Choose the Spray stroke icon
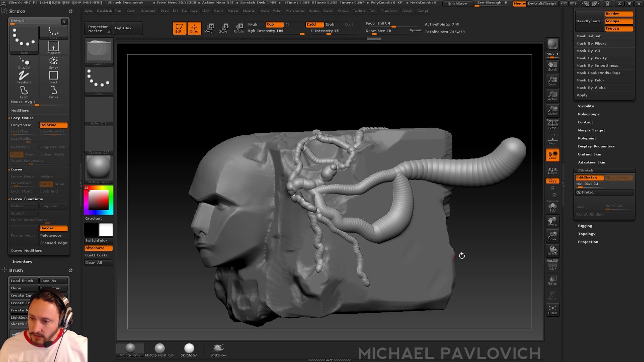This screenshot has width=644, height=362. (x=53, y=63)
